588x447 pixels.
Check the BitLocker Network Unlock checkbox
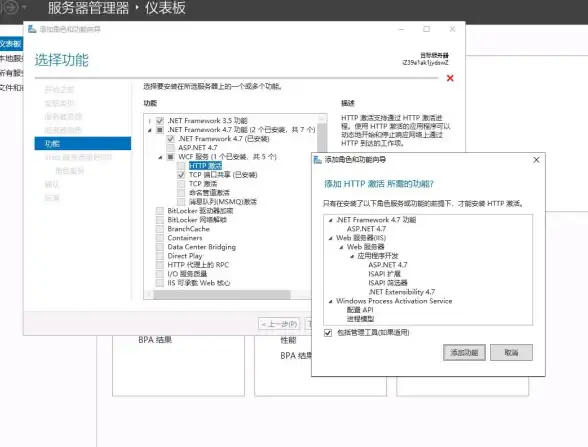pos(160,220)
